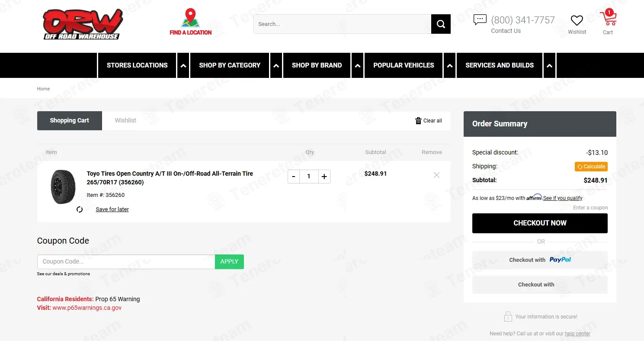Open the Services and Builds menu
Image resolution: width=644 pixels, height=341 pixels.
[x=500, y=65]
